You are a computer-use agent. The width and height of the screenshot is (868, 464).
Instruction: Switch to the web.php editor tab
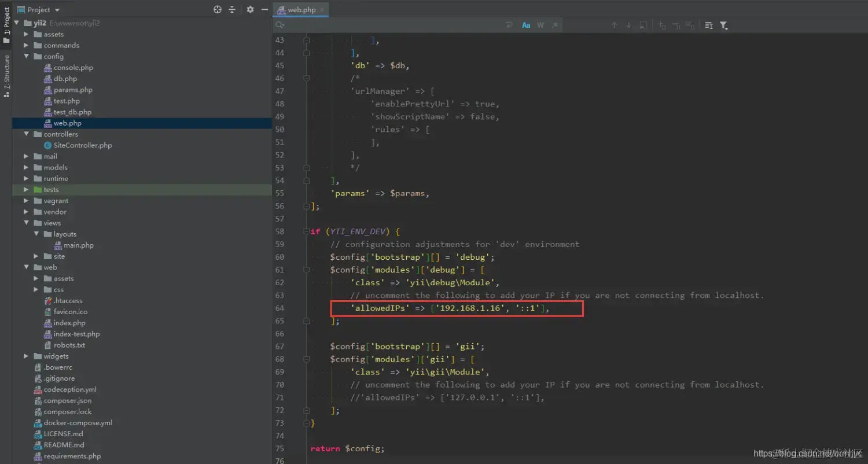coord(301,10)
